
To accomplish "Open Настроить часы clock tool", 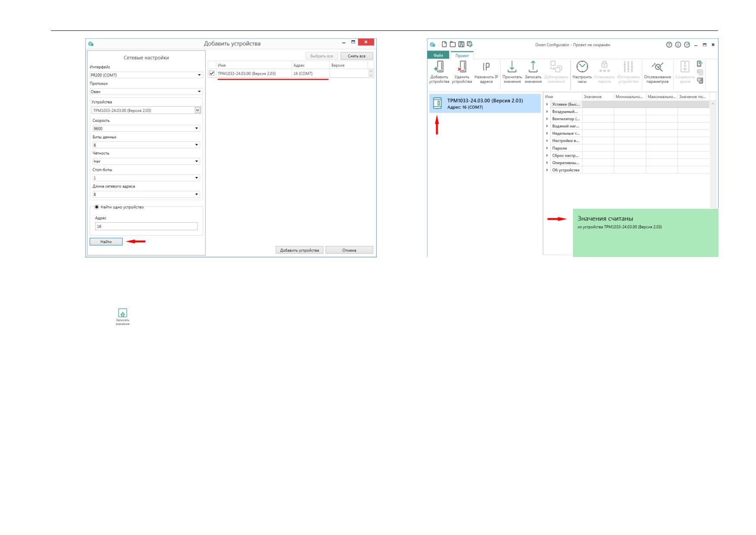I will tap(582, 72).
